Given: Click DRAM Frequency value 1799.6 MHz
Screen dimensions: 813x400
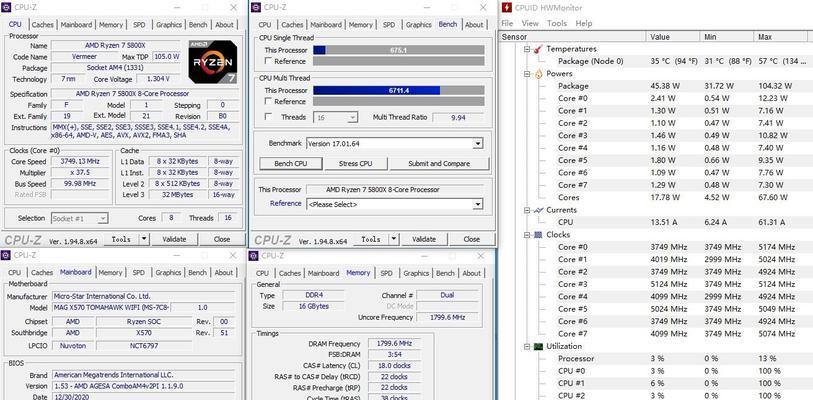Looking at the screenshot, I should click(394, 344).
